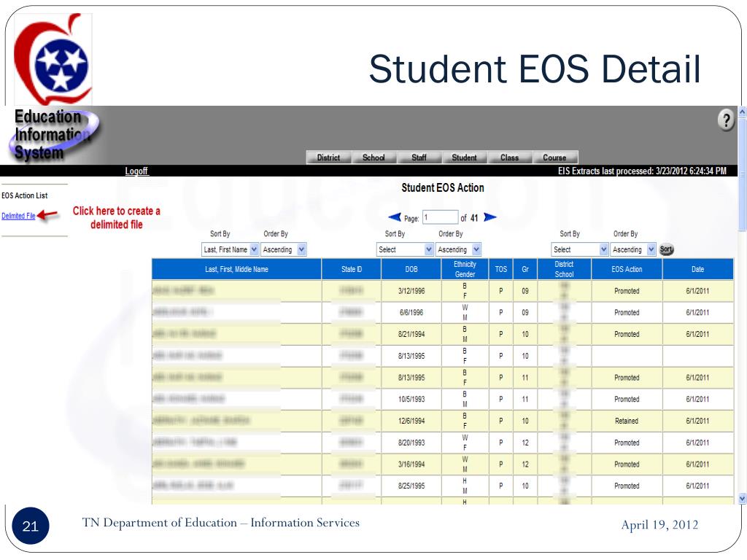Image resolution: width=747 pixels, height=560 pixels.
Task: Click the scrollbar up arrow
Action: [742, 112]
